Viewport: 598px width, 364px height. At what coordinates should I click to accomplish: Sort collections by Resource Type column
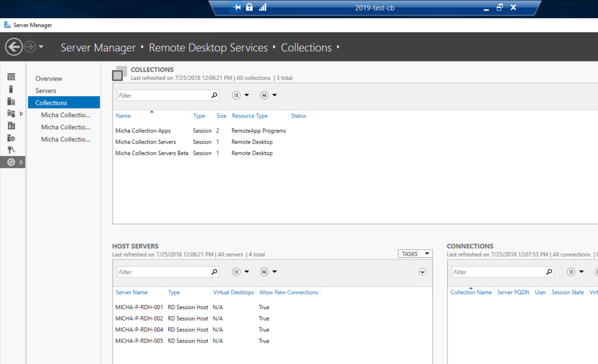pos(250,116)
